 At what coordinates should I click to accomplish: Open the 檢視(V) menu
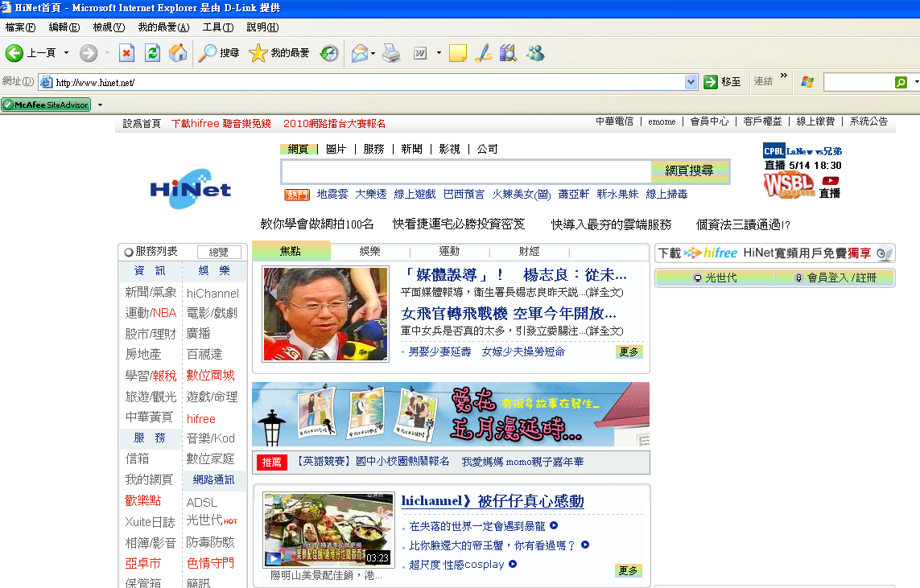[109, 27]
